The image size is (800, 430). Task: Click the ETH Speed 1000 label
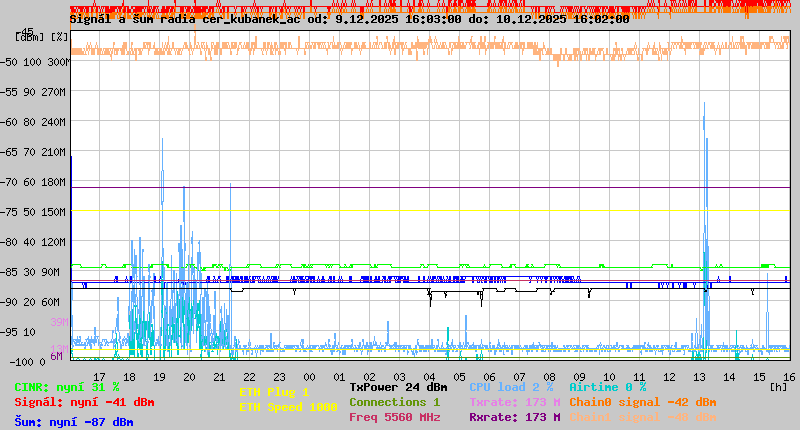click(x=288, y=407)
